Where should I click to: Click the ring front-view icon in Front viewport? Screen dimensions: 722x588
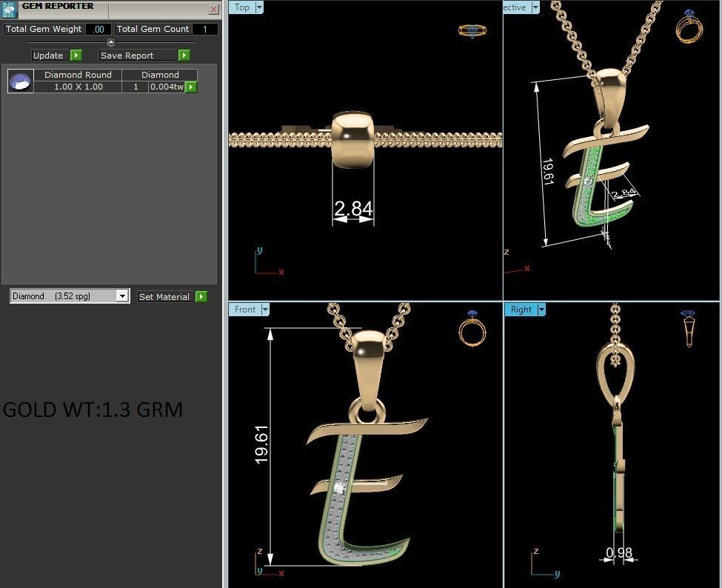click(472, 328)
